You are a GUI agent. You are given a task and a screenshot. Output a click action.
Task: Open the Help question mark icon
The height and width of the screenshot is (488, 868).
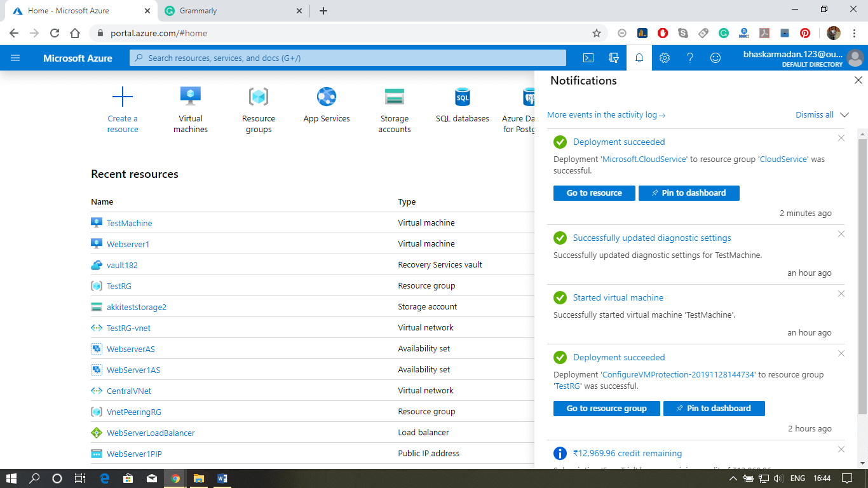click(690, 58)
